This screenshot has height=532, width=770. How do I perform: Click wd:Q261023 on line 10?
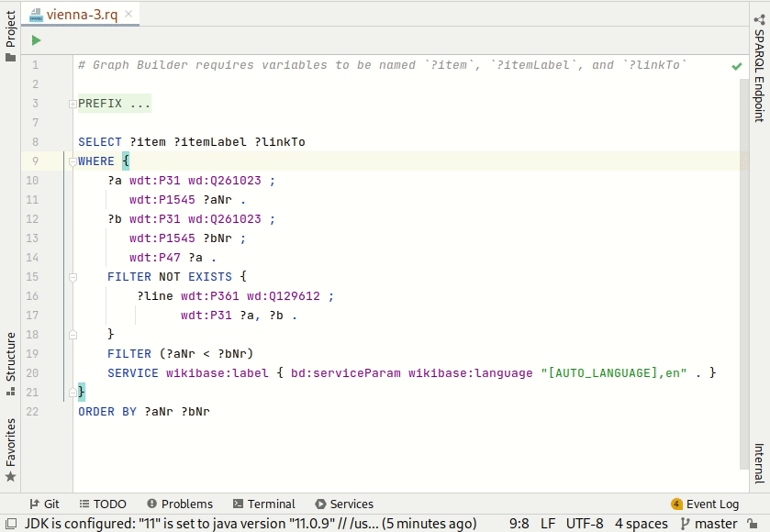pyautogui.click(x=225, y=181)
